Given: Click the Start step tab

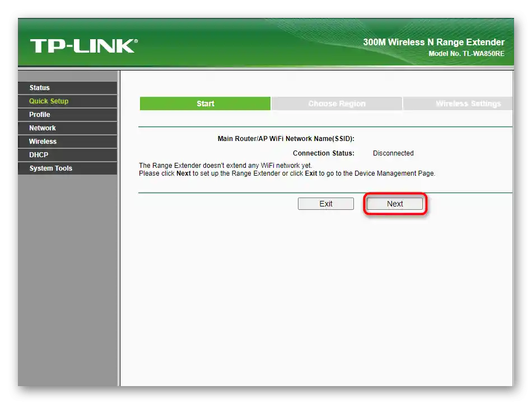Looking at the screenshot, I should (206, 104).
